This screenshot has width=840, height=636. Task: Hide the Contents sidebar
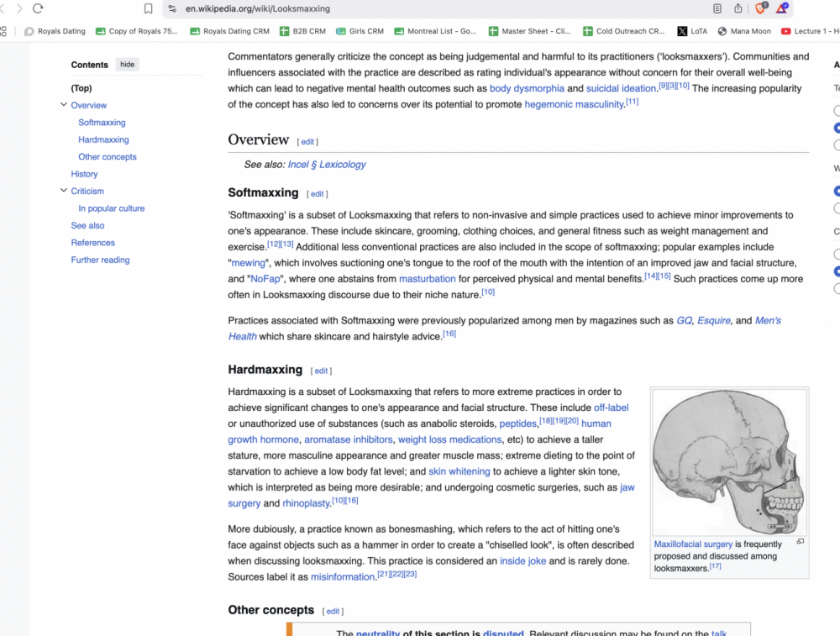tap(127, 65)
